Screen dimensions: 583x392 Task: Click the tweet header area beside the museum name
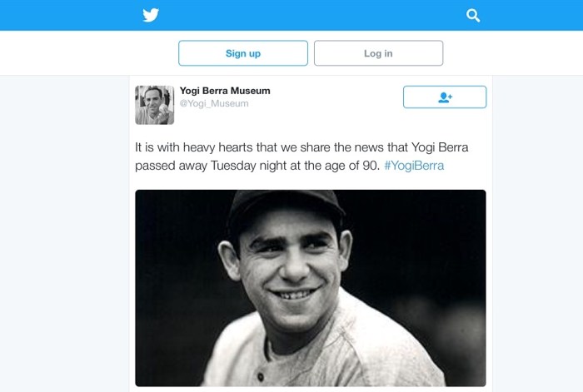[x=333, y=97]
